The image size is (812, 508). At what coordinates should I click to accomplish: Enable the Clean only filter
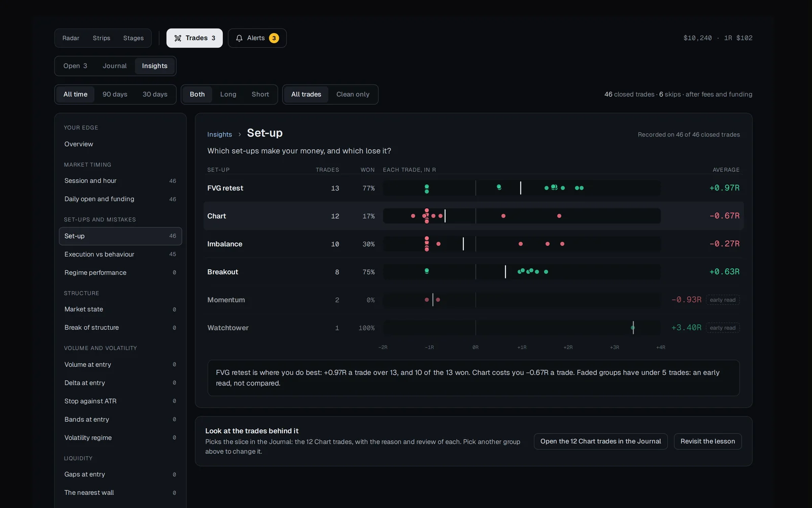[353, 94]
